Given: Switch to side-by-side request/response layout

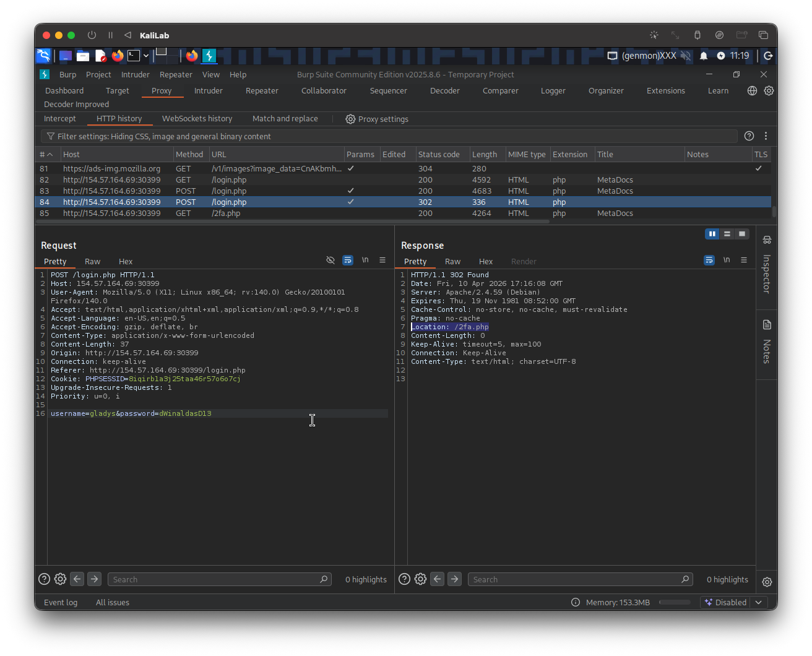Looking at the screenshot, I should [x=712, y=234].
